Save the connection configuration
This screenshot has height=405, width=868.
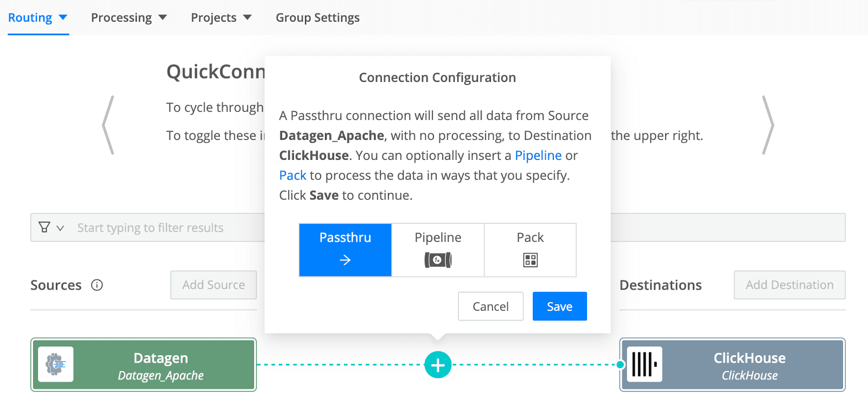(559, 306)
